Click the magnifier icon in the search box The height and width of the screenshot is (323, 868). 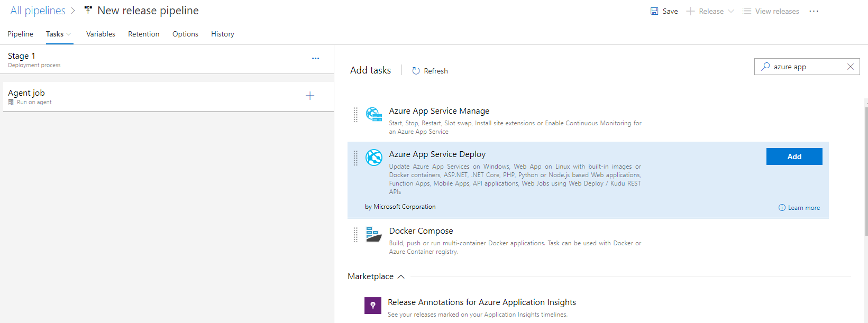click(x=765, y=67)
